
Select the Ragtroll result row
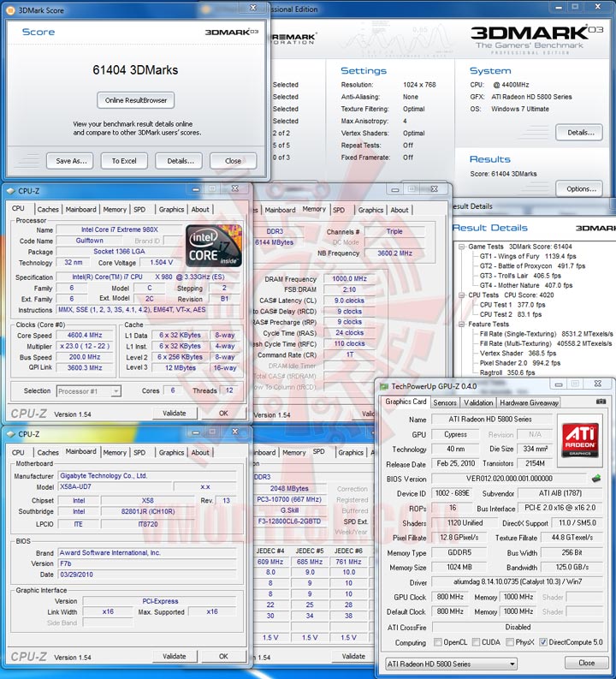[x=507, y=372]
